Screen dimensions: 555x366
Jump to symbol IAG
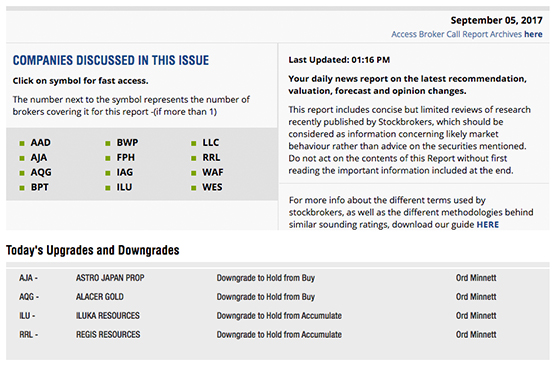click(125, 172)
